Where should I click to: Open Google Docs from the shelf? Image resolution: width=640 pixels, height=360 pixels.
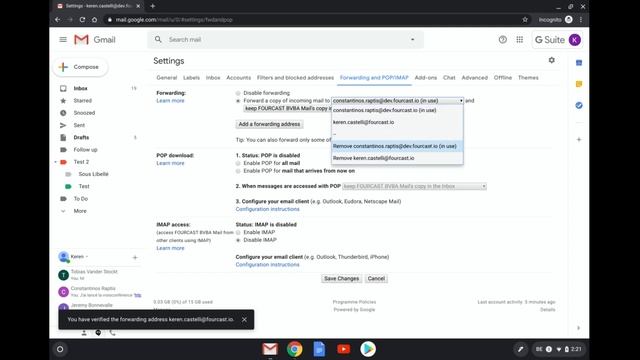319,349
